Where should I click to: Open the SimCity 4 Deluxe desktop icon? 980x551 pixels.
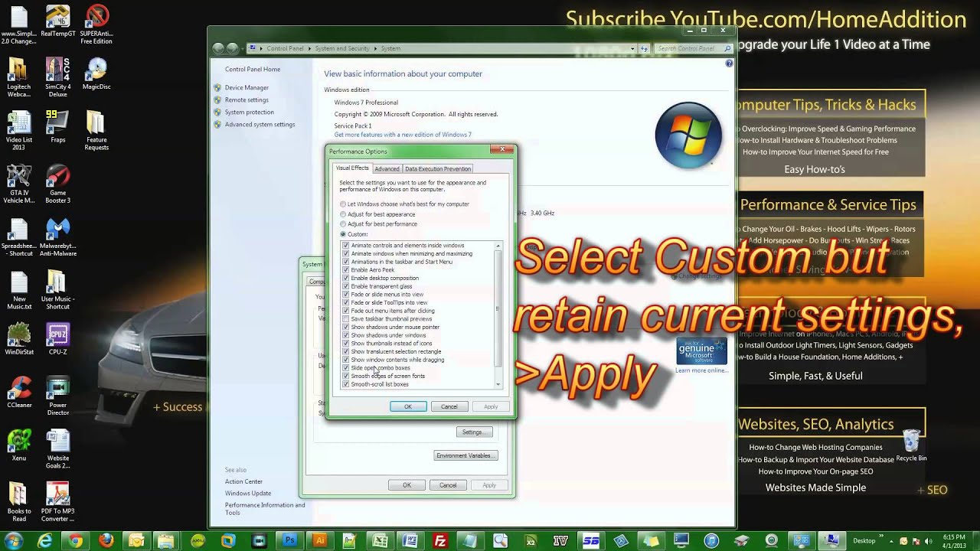pyautogui.click(x=58, y=77)
